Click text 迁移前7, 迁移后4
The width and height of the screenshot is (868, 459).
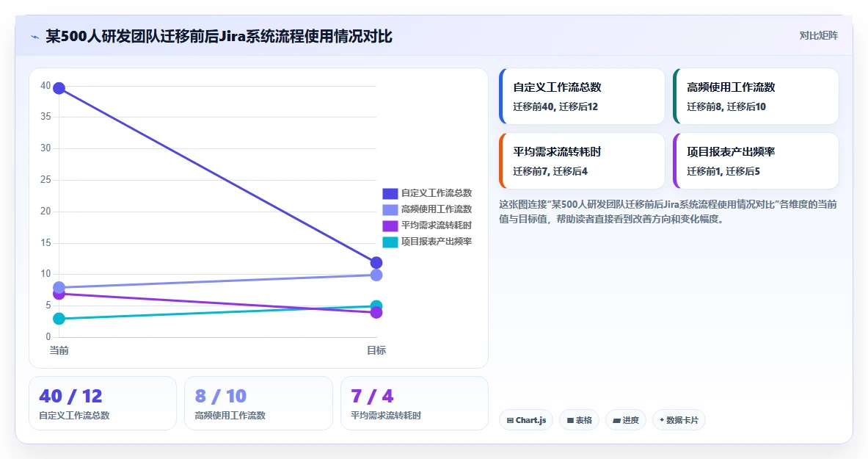point(550,171)
